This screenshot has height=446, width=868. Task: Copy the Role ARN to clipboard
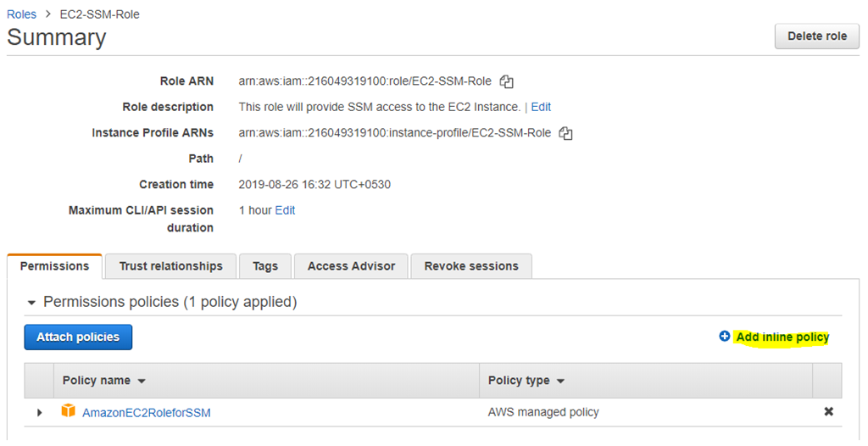click(507, 81)
